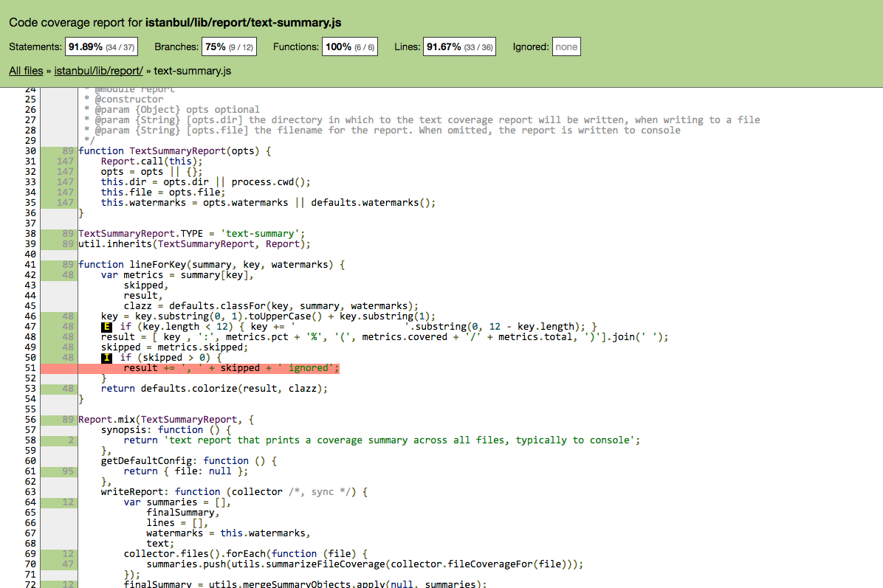The height and width of the screenshot is (588, 883).
Task: Click the 'writeReport: function (collector' line
Action: pyautogui.click(x=234, y=492)
